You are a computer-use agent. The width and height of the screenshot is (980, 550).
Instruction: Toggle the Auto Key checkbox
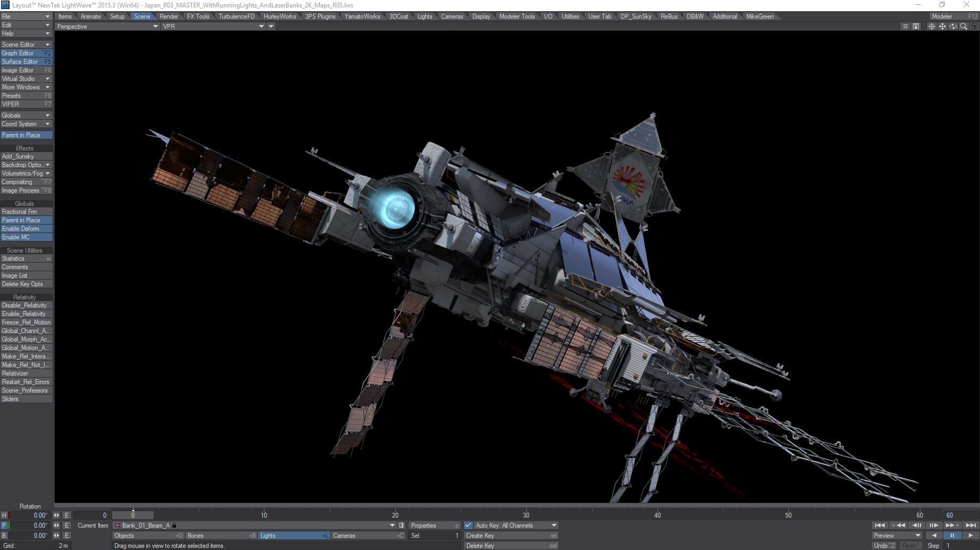pos(468,526)
